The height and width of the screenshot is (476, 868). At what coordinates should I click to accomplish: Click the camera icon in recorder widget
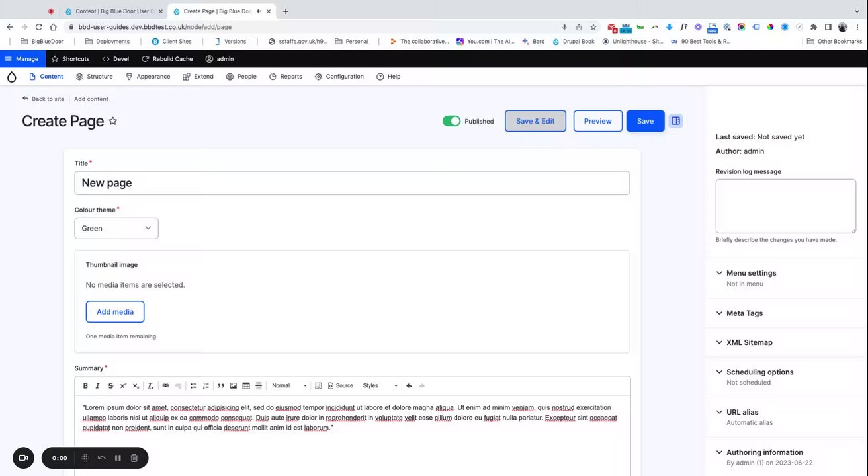[23, 458]
